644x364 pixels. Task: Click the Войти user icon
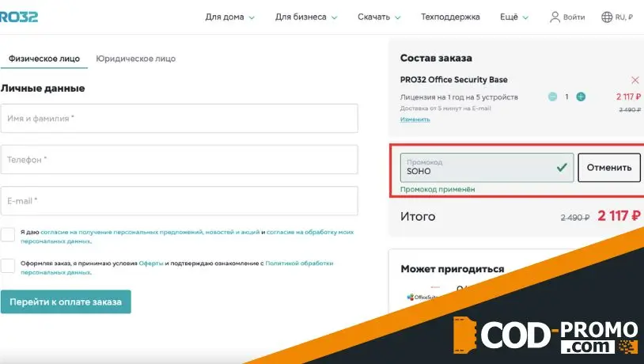[555, 17]
